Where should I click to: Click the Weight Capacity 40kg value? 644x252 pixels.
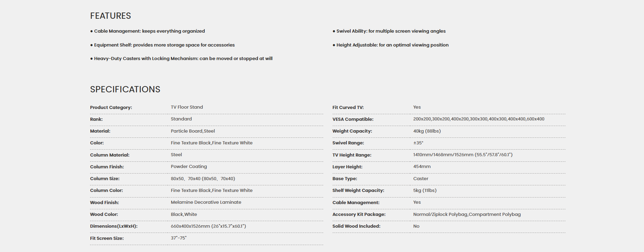[x=427, y=131]
